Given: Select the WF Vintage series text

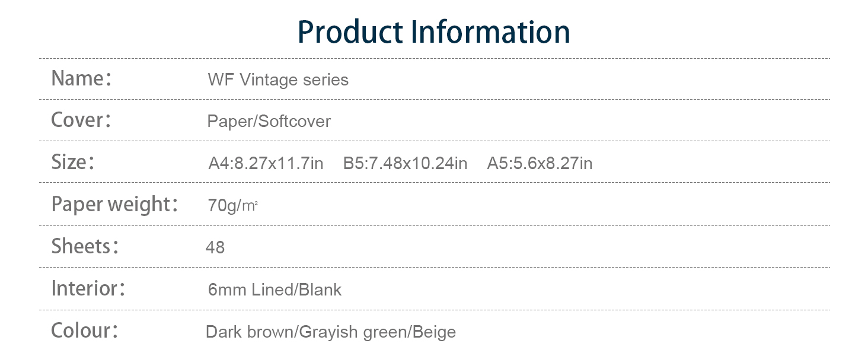Looking at the screenshot, I should [278, 80].
